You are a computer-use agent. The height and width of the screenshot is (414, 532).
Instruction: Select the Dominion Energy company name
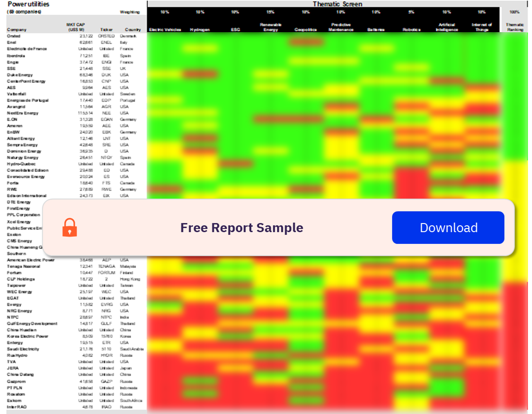point(24,151)
